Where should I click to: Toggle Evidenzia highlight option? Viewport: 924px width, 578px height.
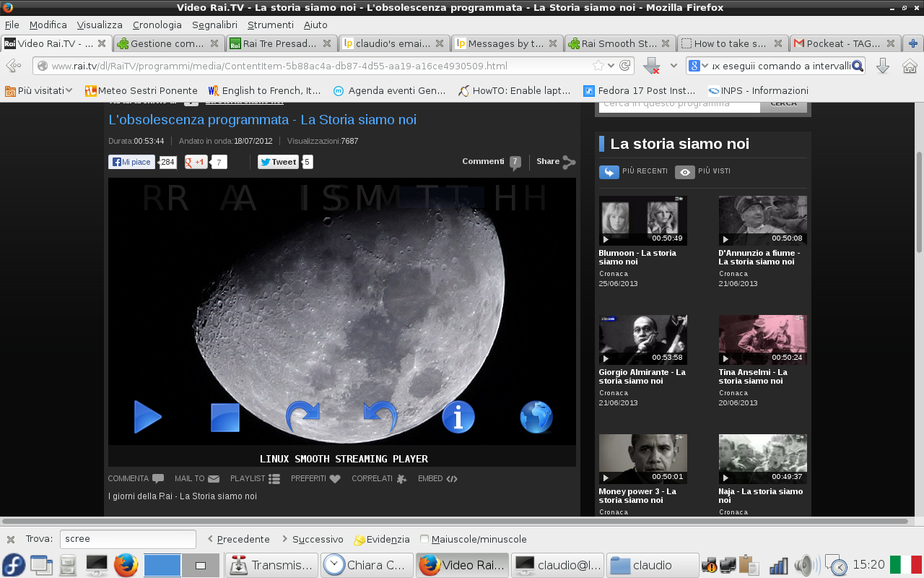381,540
